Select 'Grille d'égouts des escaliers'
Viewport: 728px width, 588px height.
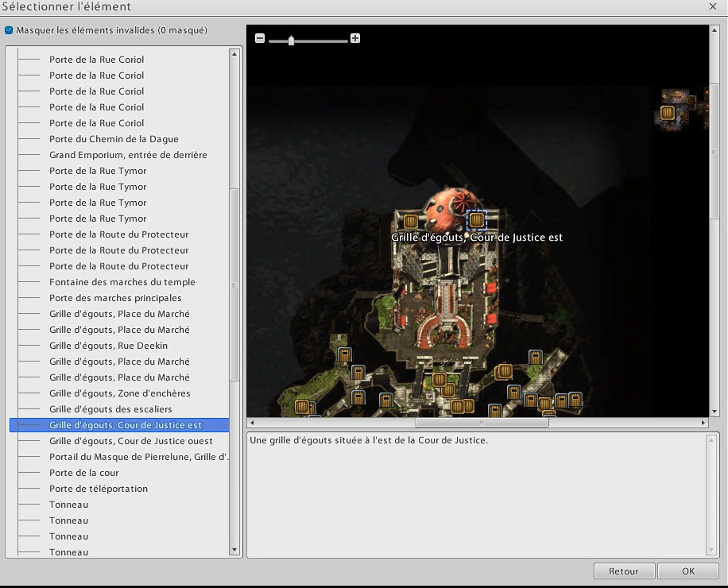pos(110,409)
